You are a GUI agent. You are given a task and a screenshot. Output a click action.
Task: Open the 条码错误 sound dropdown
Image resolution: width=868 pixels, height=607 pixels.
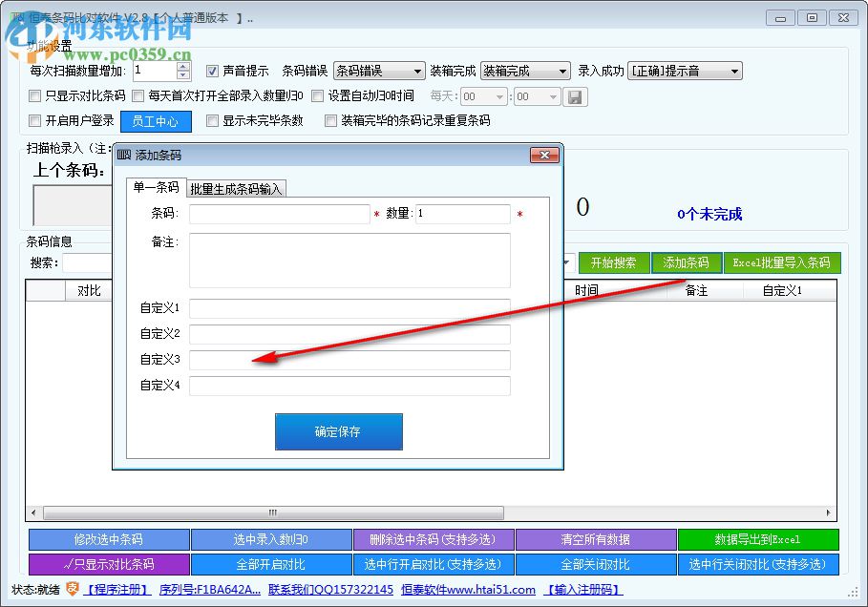(380, 70)
